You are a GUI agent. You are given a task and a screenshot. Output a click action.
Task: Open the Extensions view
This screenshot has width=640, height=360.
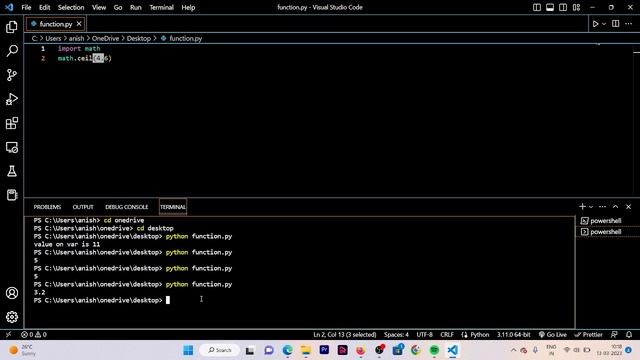coord(12,123)
